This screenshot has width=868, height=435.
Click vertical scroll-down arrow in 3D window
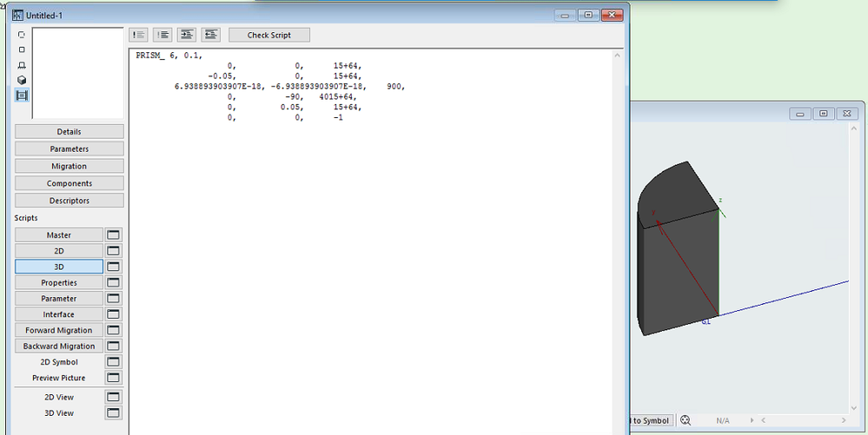(x=855, y=408)
